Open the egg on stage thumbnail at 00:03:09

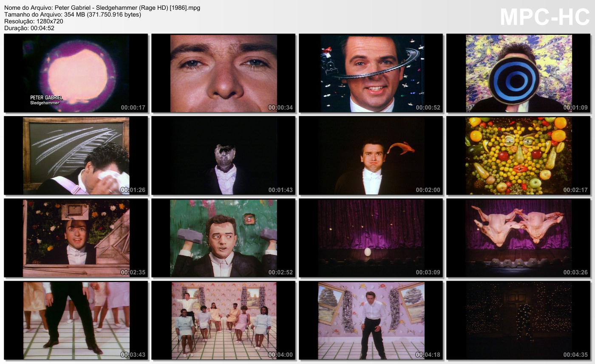(x=371, y=238)
